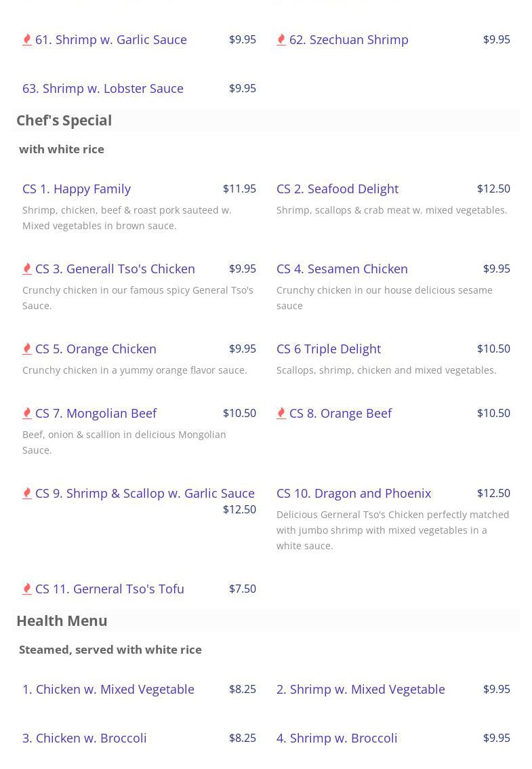The image size is (532, 769).
Task: Click spicy icon next to Mongolian Beef
Action: [27, 414]
